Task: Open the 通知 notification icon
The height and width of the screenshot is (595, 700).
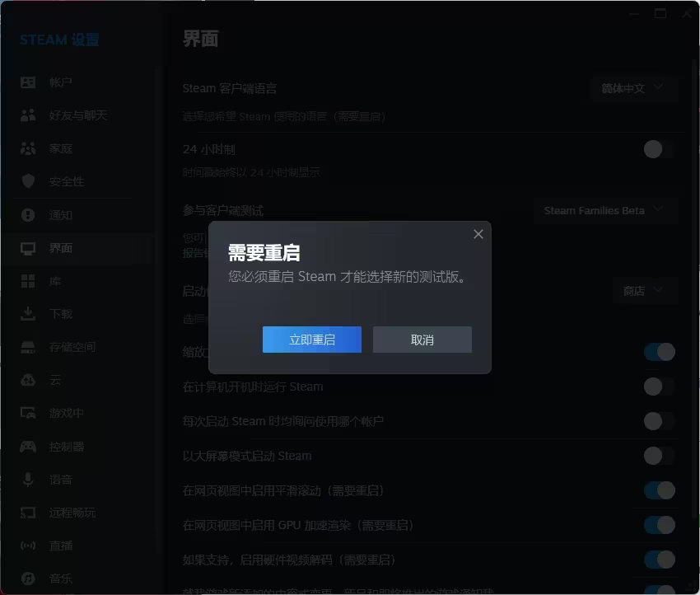Action: (28, 215)
